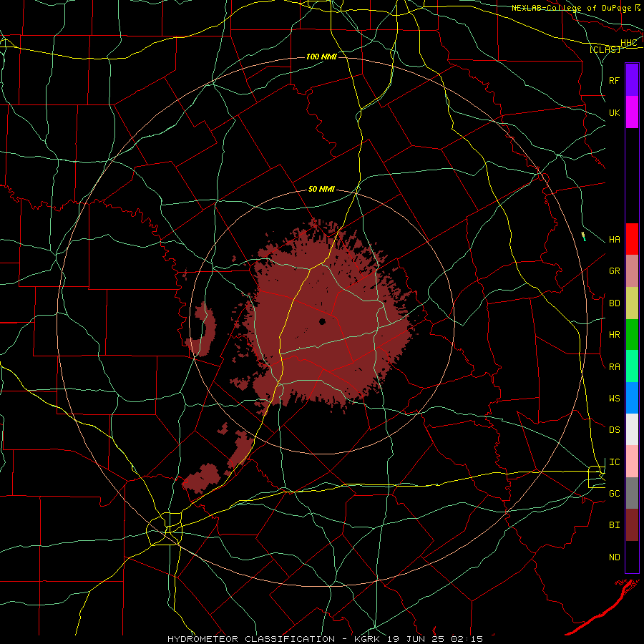The width and height of the screenshot is (644, 644).
Task: Click the DS legend label
Action: pyautogui.click(x=614, y=430)
